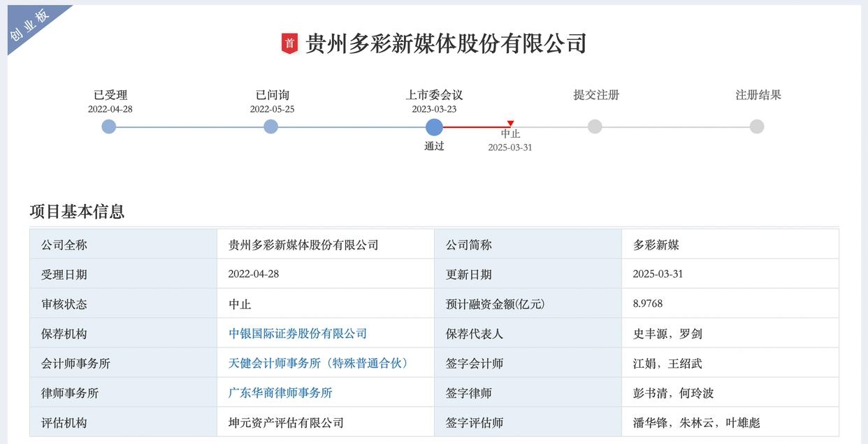Open 广东华商律师事务所 link

(280, 393)
